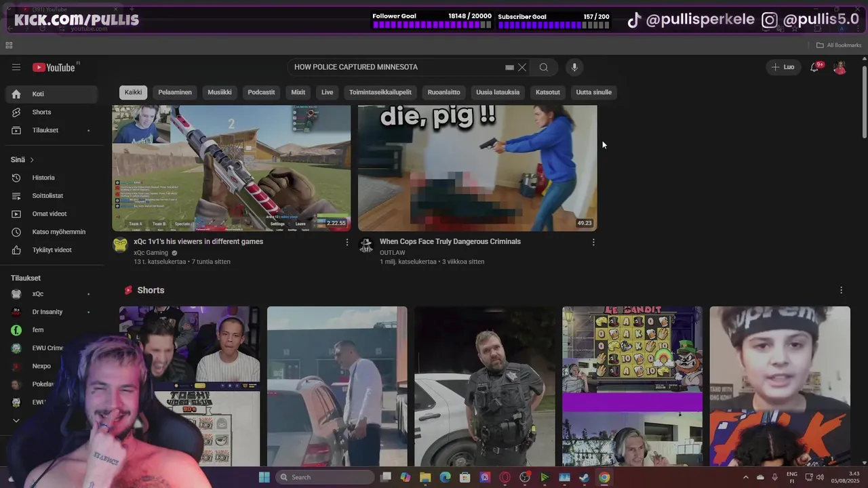Click the OUTLAW channel avatar
Image resolution: width=868 pixels, height=488 pixels.
[x=366, y=245]
